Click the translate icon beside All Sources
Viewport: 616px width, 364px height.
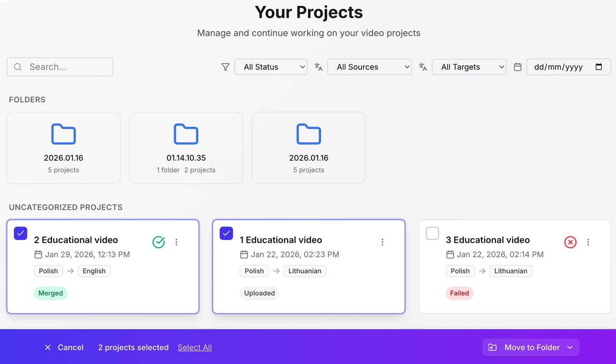coord(318,67)
